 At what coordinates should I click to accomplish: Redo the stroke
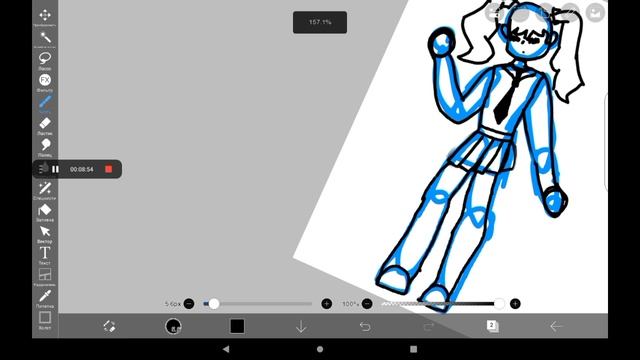pos(429,327)
